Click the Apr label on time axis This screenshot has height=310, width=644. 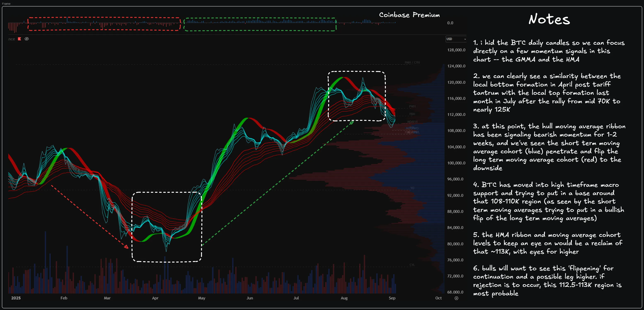click(x=155, y=298)
